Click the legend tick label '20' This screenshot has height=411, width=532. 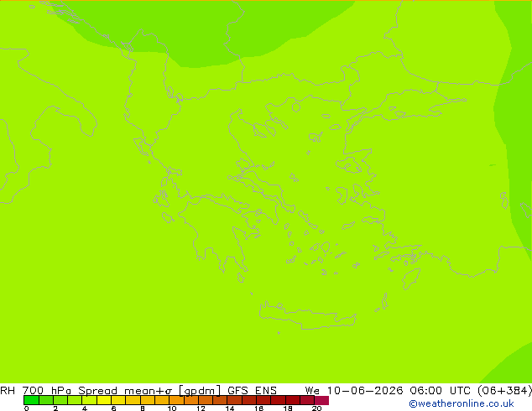[x=316, y=408]
